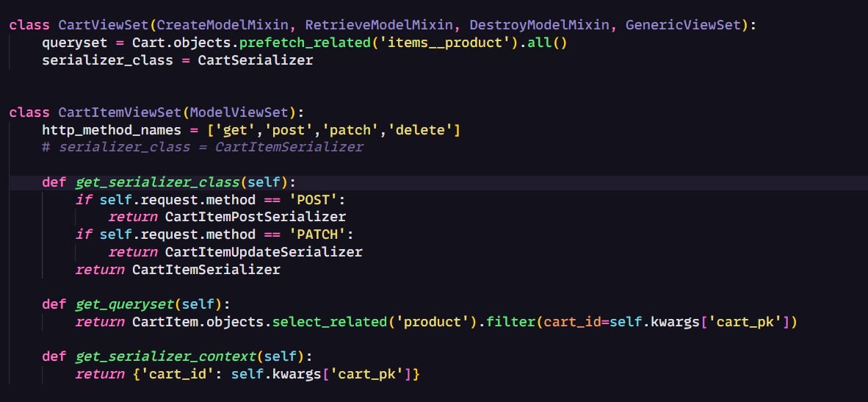This screenshot has height=402, width=868.
Task: Click the CartItemViewSet class name
Action: tap(120, 112)
